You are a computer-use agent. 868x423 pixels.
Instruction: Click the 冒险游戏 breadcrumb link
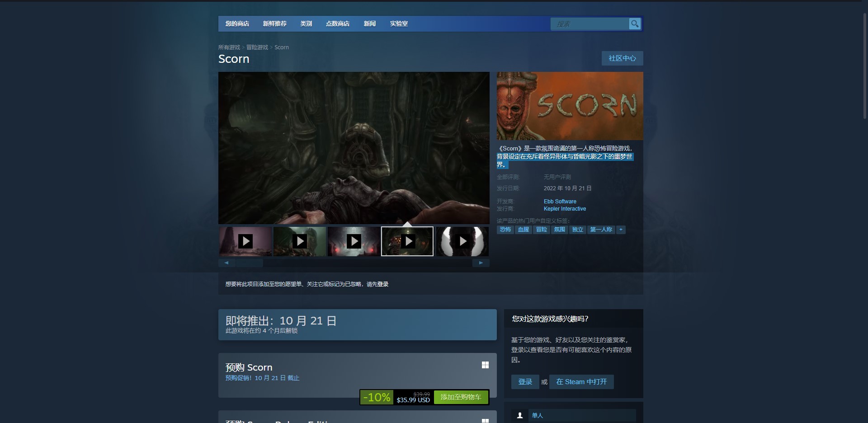point(257,47)
